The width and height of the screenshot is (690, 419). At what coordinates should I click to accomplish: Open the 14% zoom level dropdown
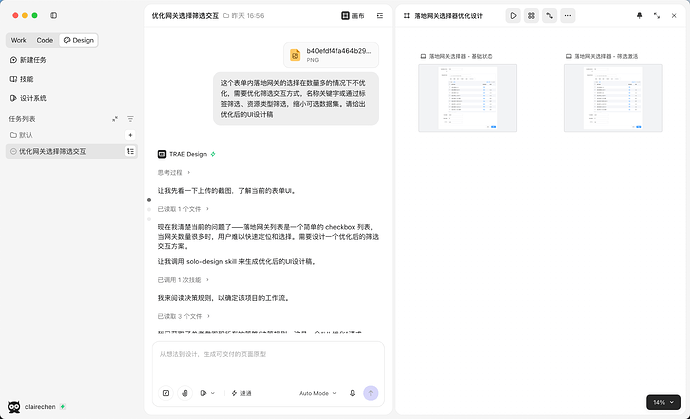pos(663,402)
